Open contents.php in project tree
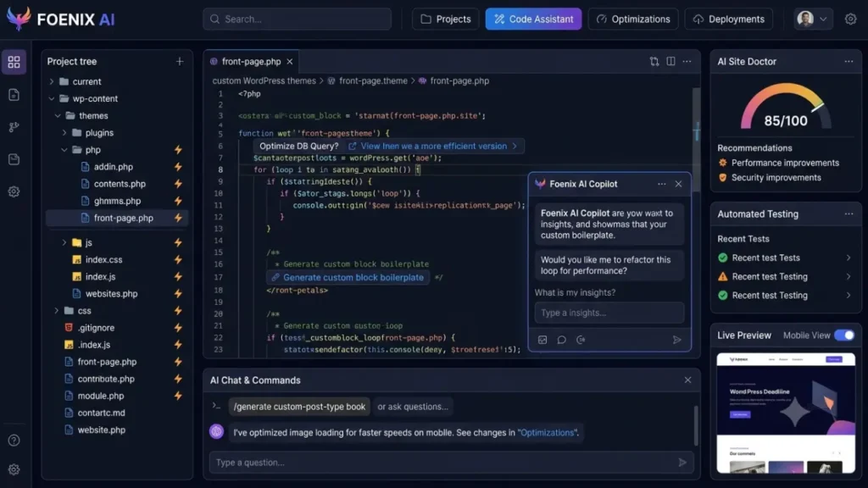Screen dimensions: 868x488 click(x=120, y=184)
